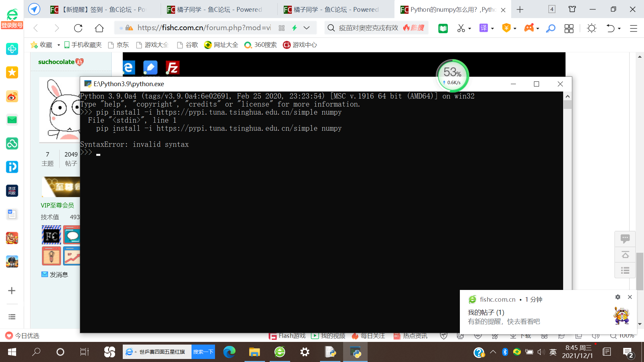Open a new browser tab
The width and height of the screenshot is (644, 362).
coord(520,9)
